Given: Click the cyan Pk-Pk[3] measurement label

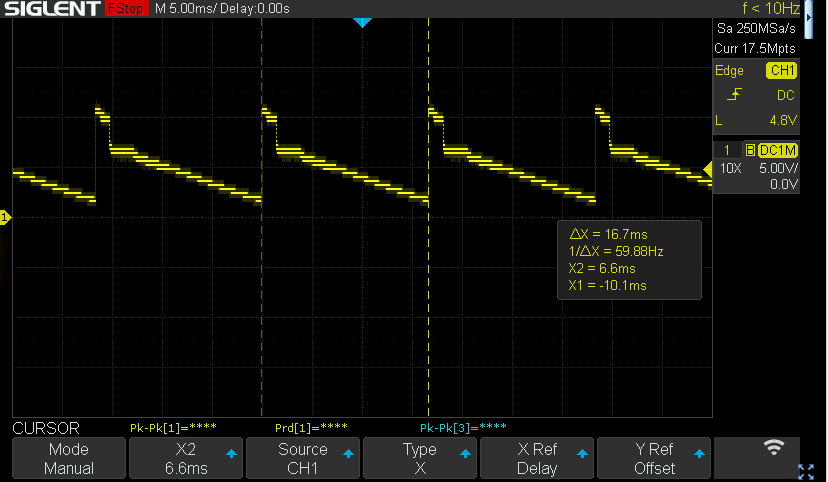Looking at the screenshot, I should (463, 427).
